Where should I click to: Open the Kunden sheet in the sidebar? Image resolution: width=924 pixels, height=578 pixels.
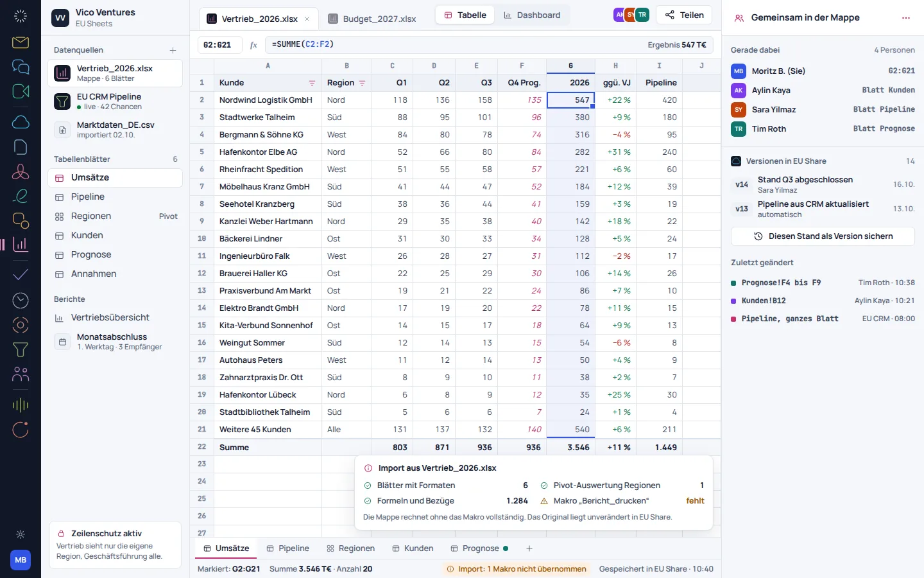click(x=115, y=236)
